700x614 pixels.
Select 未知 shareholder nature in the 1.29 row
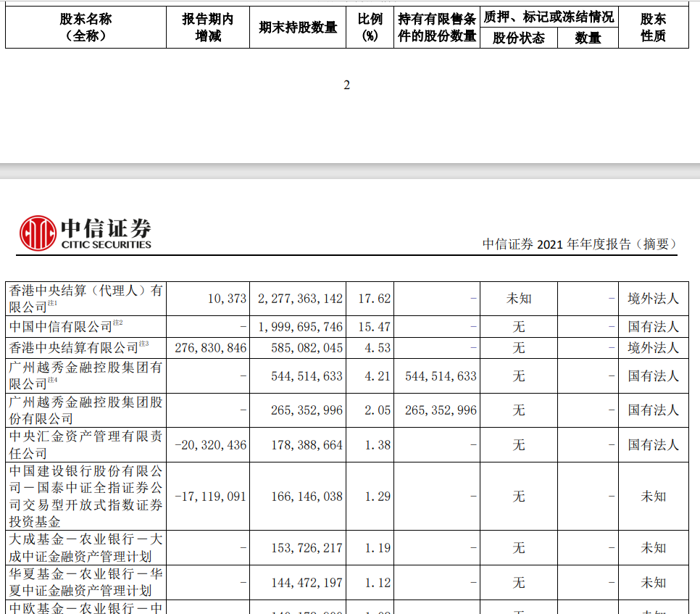tap(654, 497)
